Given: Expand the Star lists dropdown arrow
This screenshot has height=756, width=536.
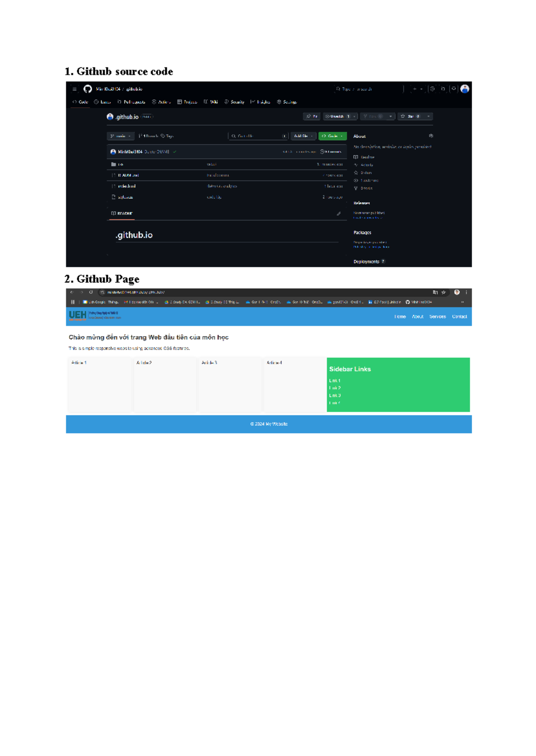Looking at the screenshot, I should coord(428,116).
